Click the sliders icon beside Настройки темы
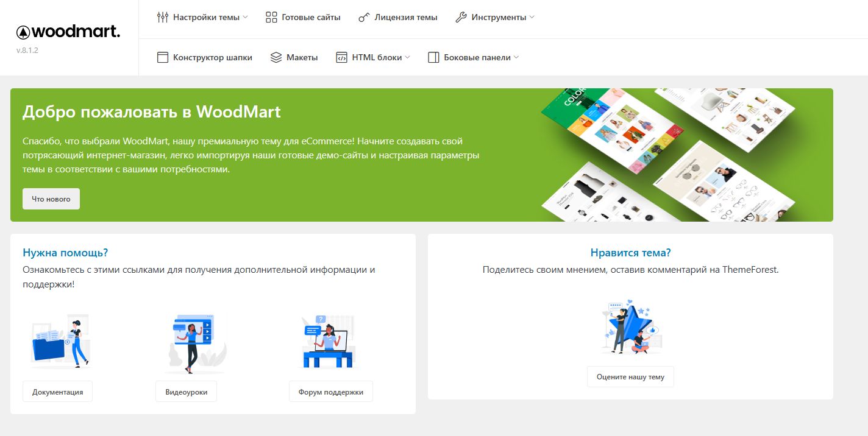868x436 pixels. [162, 17]
